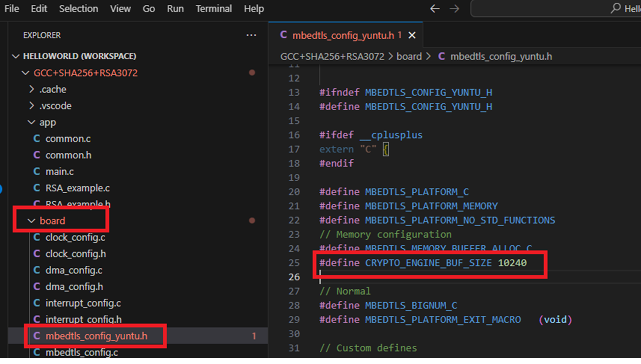Click line number 13 in gutter

294,92
